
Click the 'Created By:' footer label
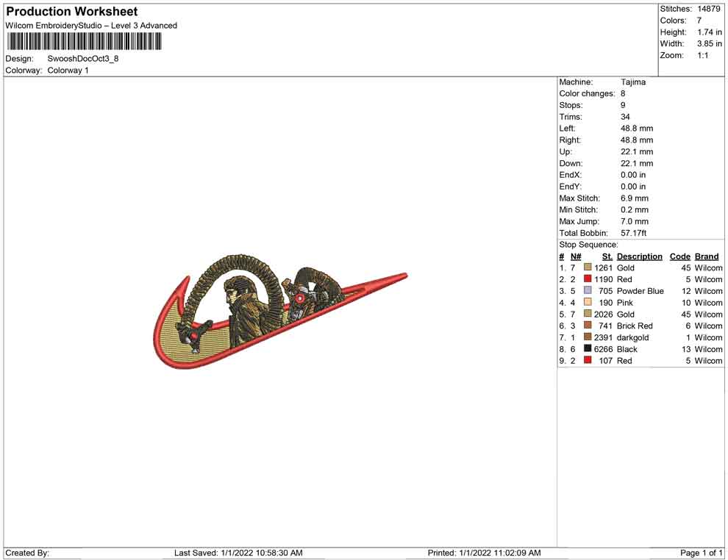pos(27,553)
